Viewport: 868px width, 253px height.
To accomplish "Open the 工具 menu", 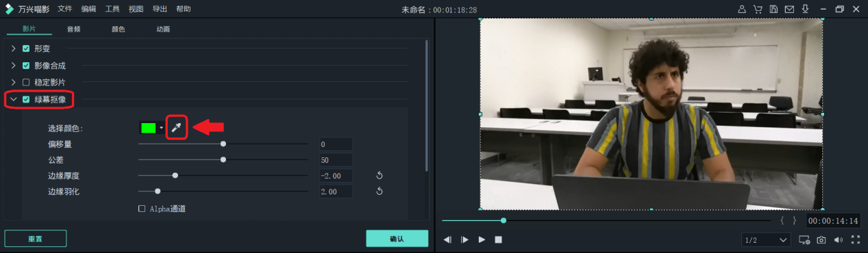I will pyautogui.click(x=112, y=9).
